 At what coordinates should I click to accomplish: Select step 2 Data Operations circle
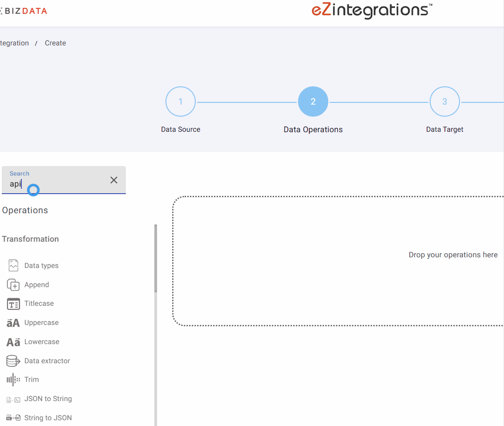coord(313,101)
